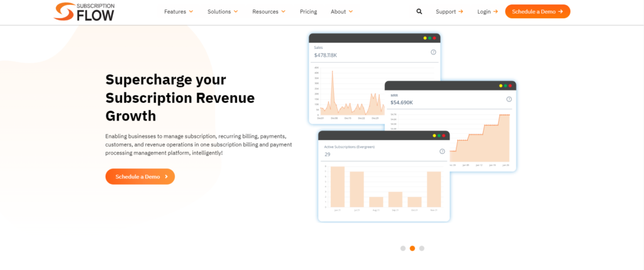
Task: Open search with the magnifier icon
Action: [x=419, y=11]
